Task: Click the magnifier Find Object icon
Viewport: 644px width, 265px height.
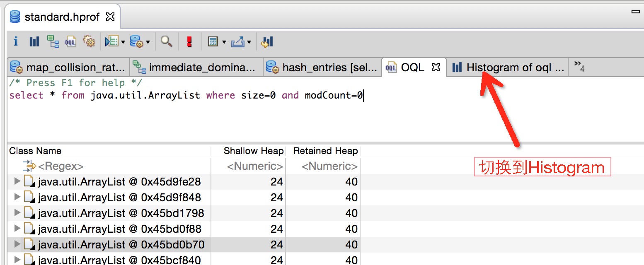Action: (167, 41)
